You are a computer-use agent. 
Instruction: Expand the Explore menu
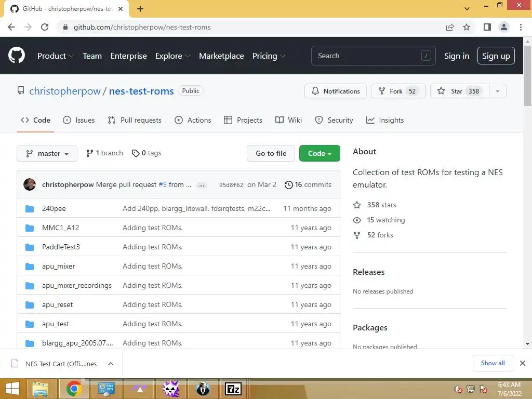[x=172, y=56]
